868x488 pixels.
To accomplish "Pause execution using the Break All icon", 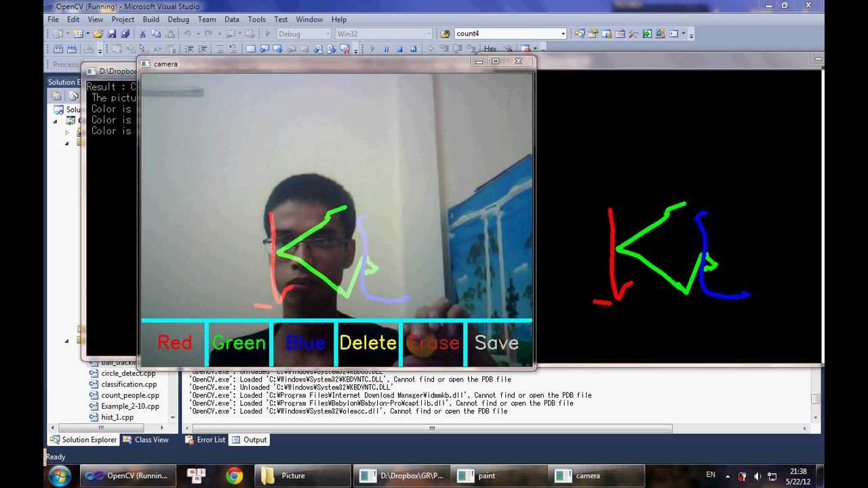I will click(x=387, y=47).
